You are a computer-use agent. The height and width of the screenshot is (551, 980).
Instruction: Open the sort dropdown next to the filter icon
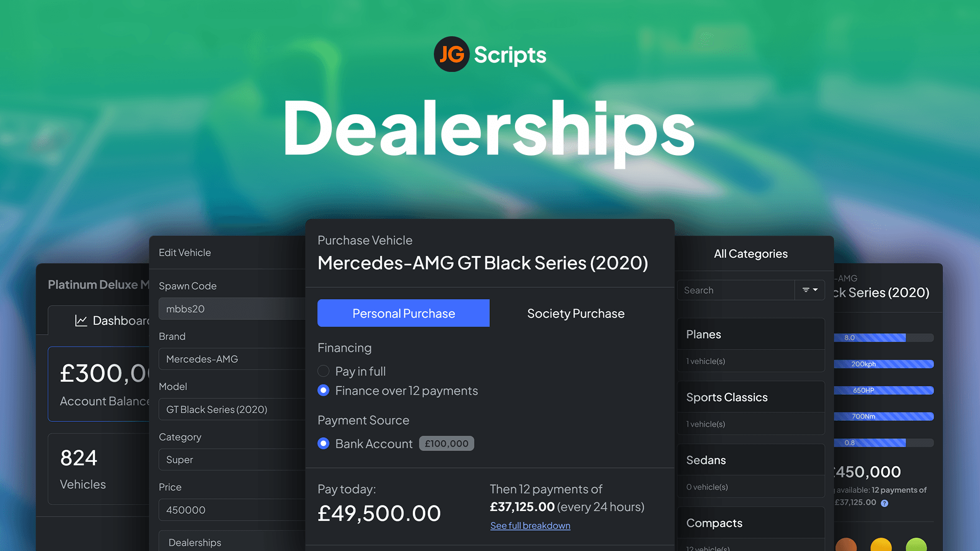coord(816,290)
